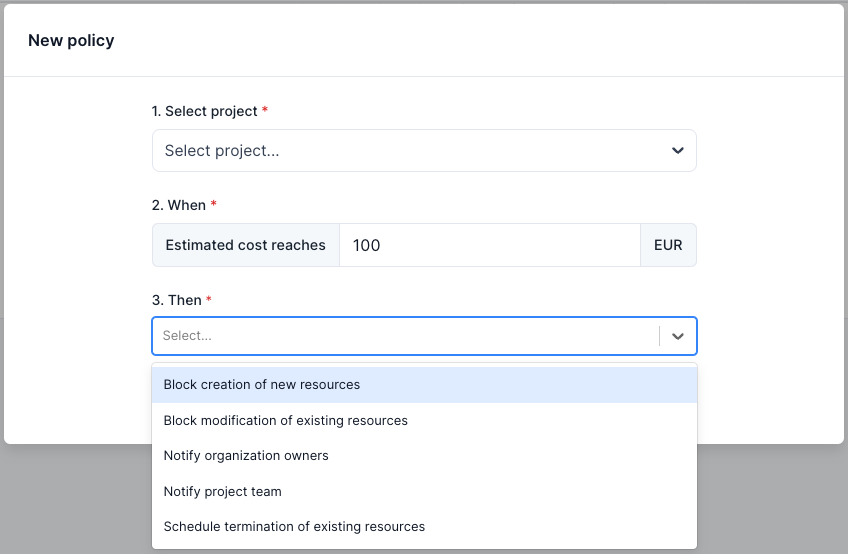Click the 'New policy' dialog heading
The width and height of the screenshot is (848, 554).
tap(71, 41)
